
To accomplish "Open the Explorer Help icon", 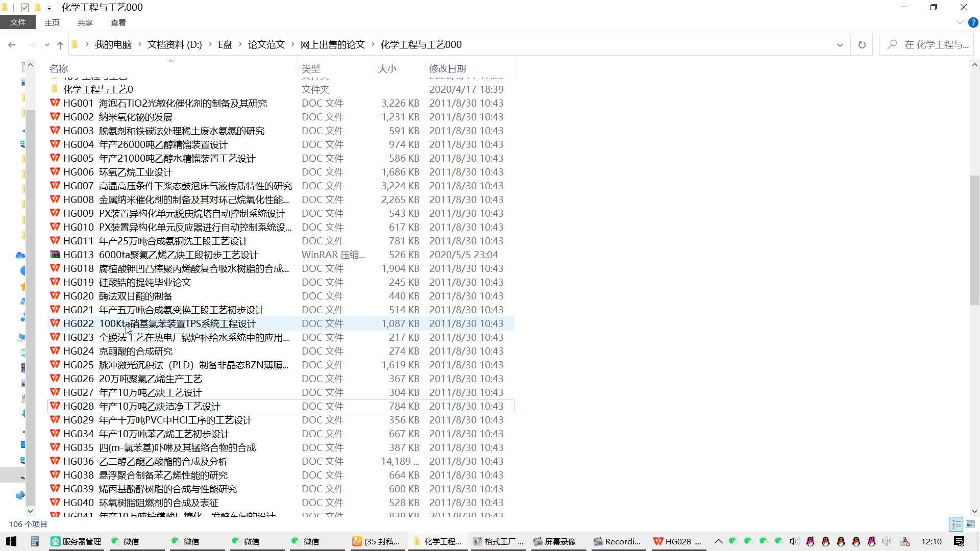I will (973, 23).
